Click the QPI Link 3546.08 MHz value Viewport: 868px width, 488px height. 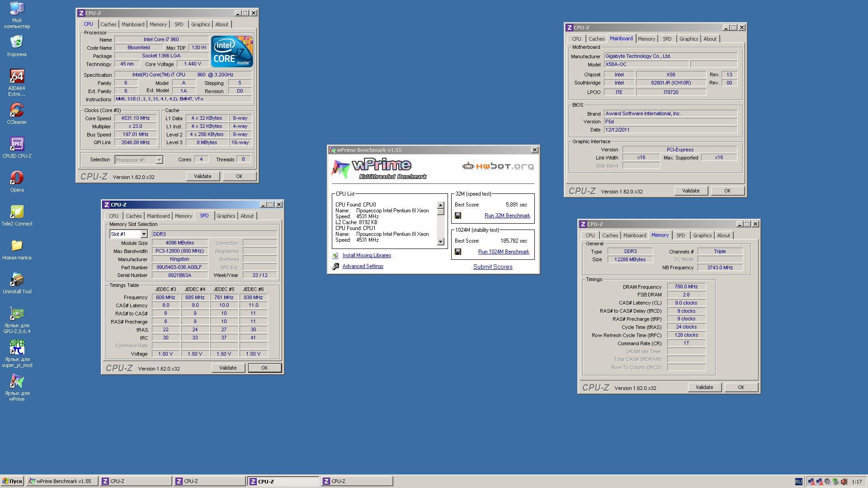(x=136, y=143)
